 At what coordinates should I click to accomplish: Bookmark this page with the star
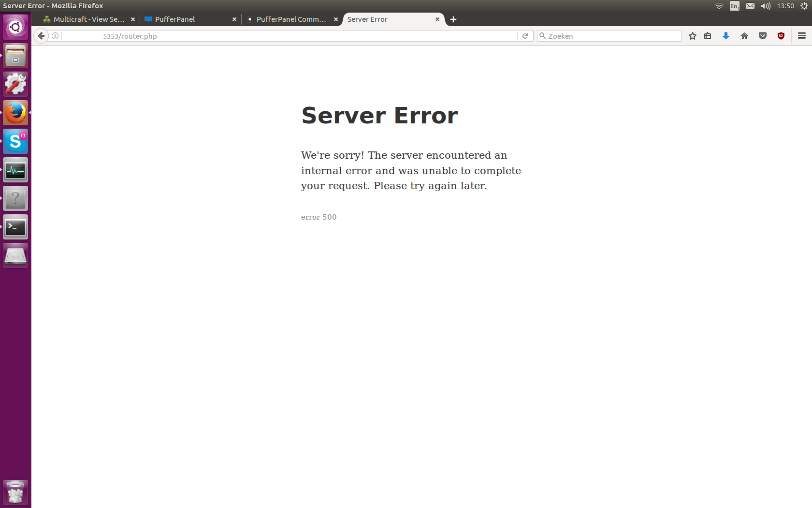pos(692,36)
